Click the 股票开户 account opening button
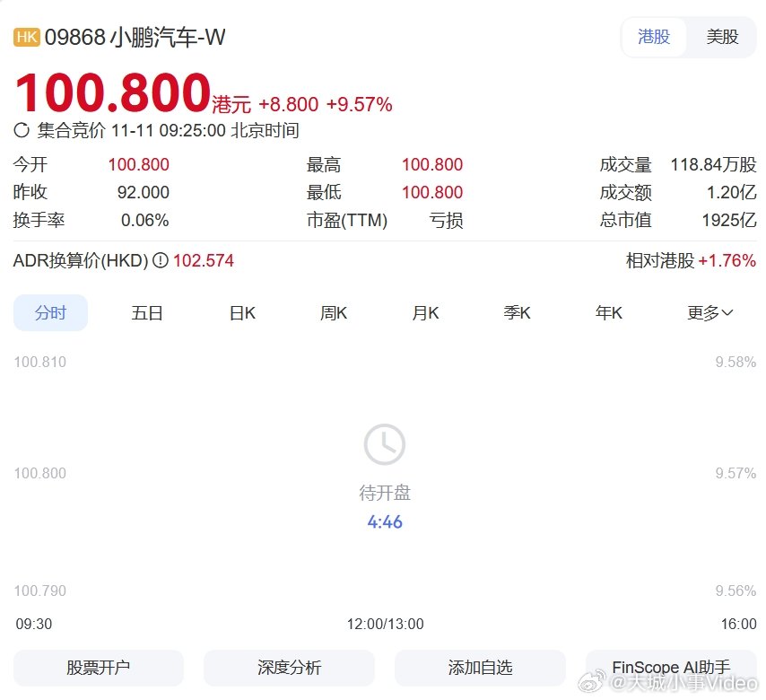The height and width of the screenshot is (700, 766). 98,667
